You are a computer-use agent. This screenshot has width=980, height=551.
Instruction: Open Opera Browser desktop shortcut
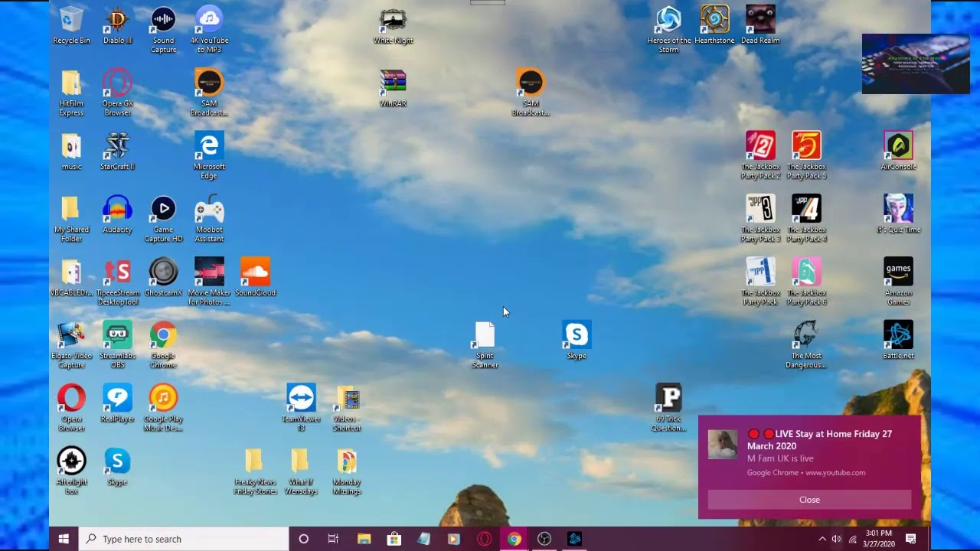(71, 409)
